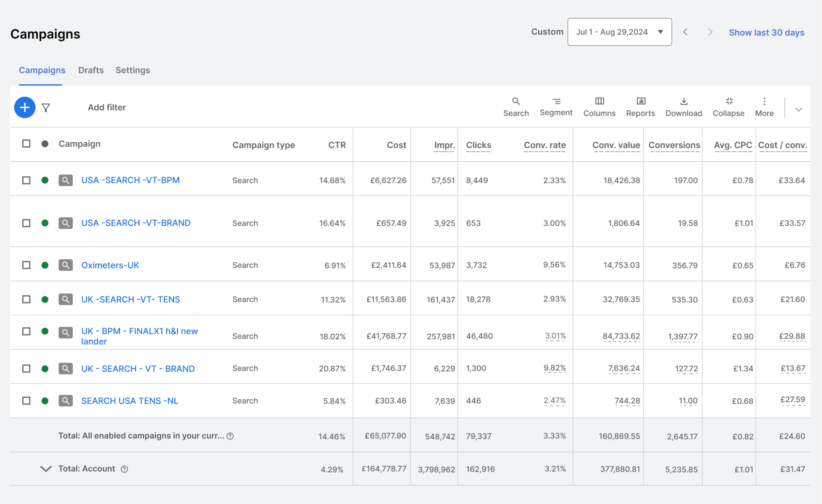Click Show last 30 days link
This screenshot has width=822, height=504.
point(766,33)
